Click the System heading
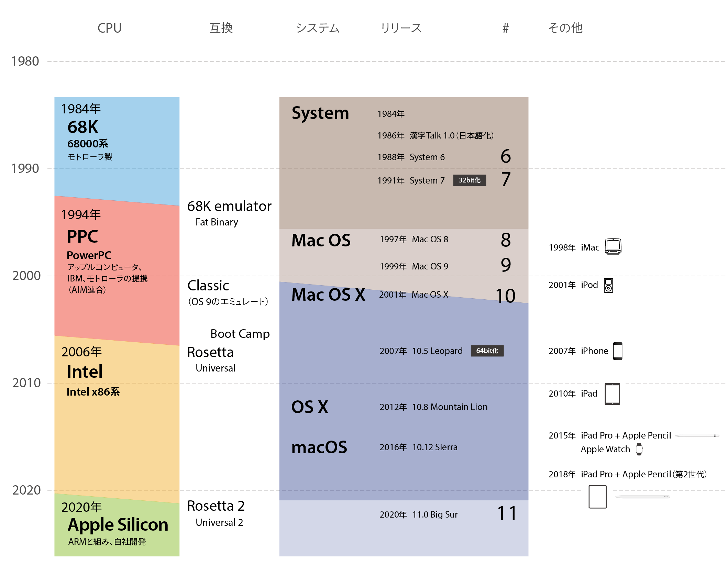This screenshot has width=728, height=565. tap(320, 113)
